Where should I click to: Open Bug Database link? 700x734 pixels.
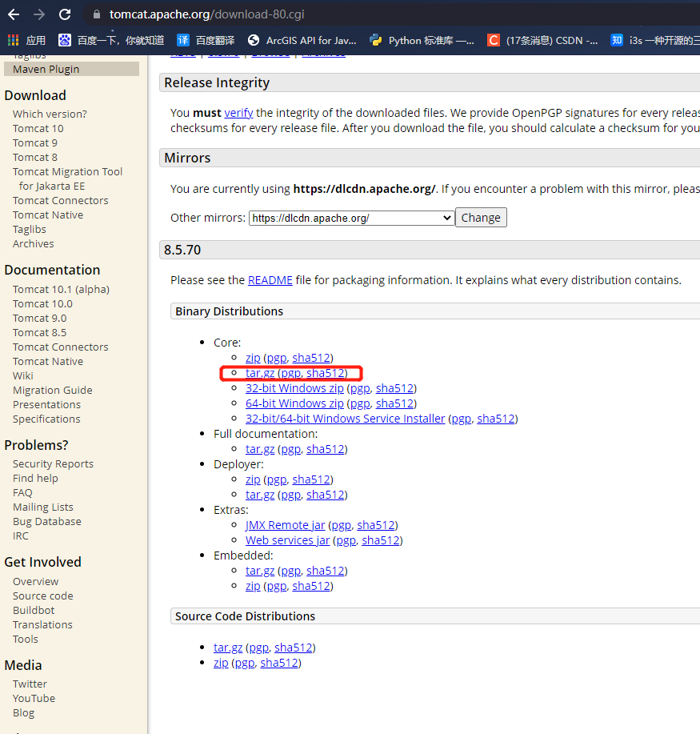coord(46,521)
